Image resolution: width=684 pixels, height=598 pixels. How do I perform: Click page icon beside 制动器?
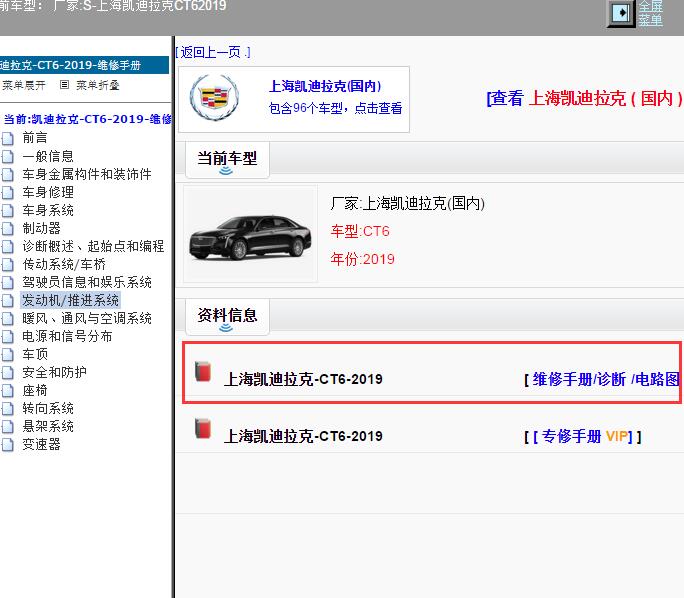pos(7,229)
